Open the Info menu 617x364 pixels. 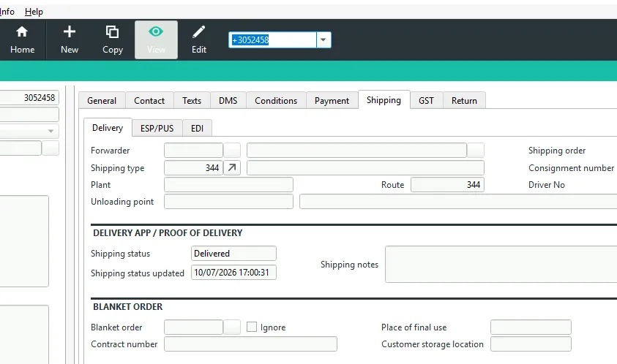pyautogui.click(x=7, y=12)
